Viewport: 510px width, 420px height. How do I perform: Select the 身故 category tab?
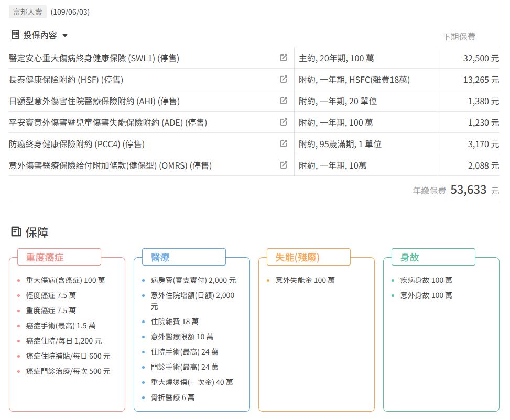[433, 257]
